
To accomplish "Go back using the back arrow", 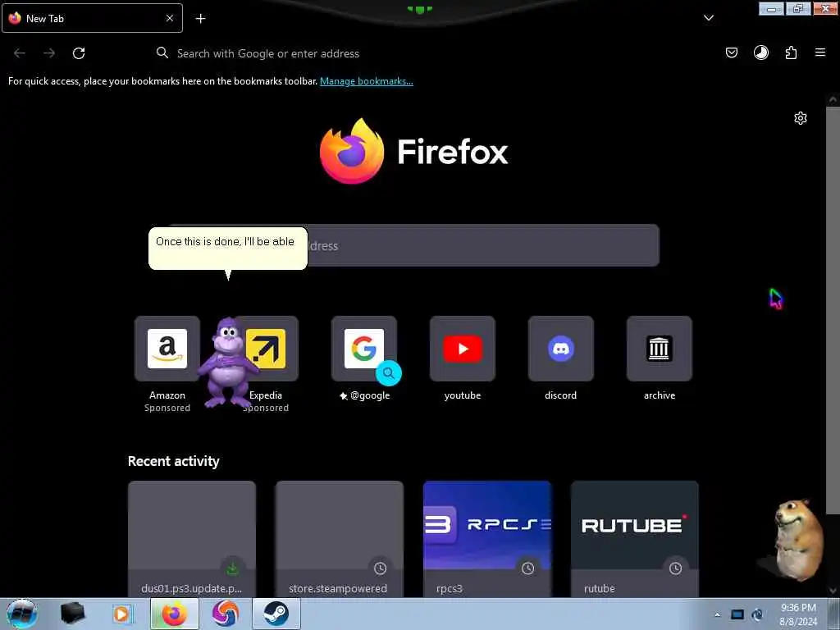I will click(20, 53).
